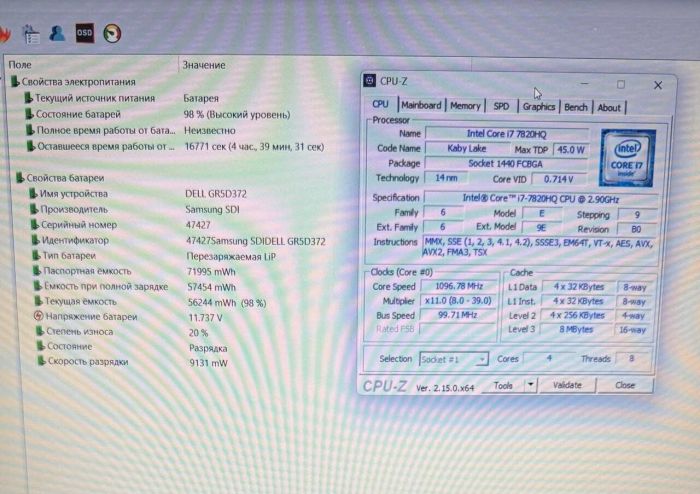Click the Socket 1440 FCBGA package field
This screenshot has width=700, height=494.
click(x=505, y=164)
